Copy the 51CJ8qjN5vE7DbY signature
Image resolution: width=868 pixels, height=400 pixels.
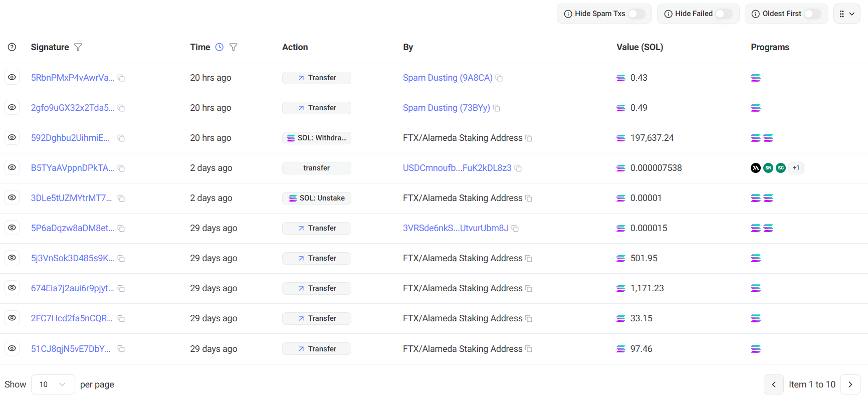click(121, 349)
